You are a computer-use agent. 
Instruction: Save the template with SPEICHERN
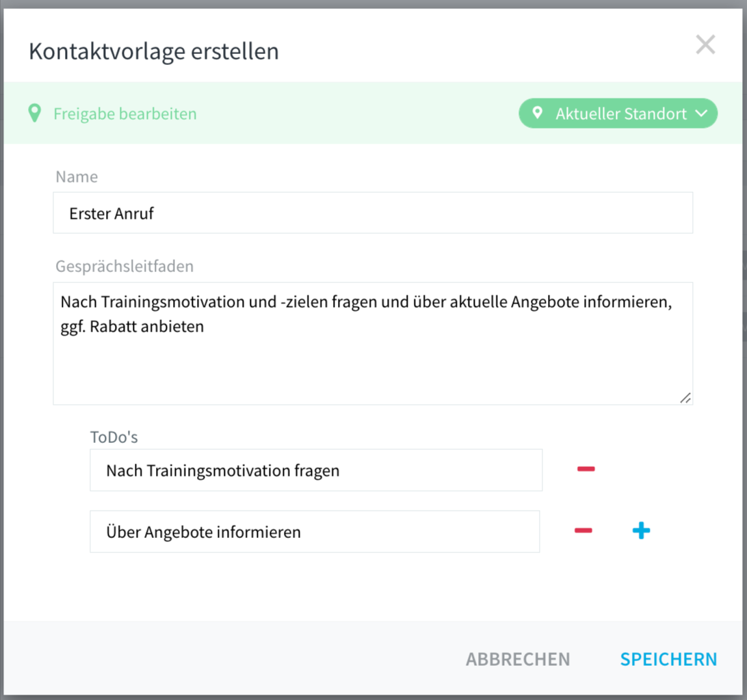point(668,659)
